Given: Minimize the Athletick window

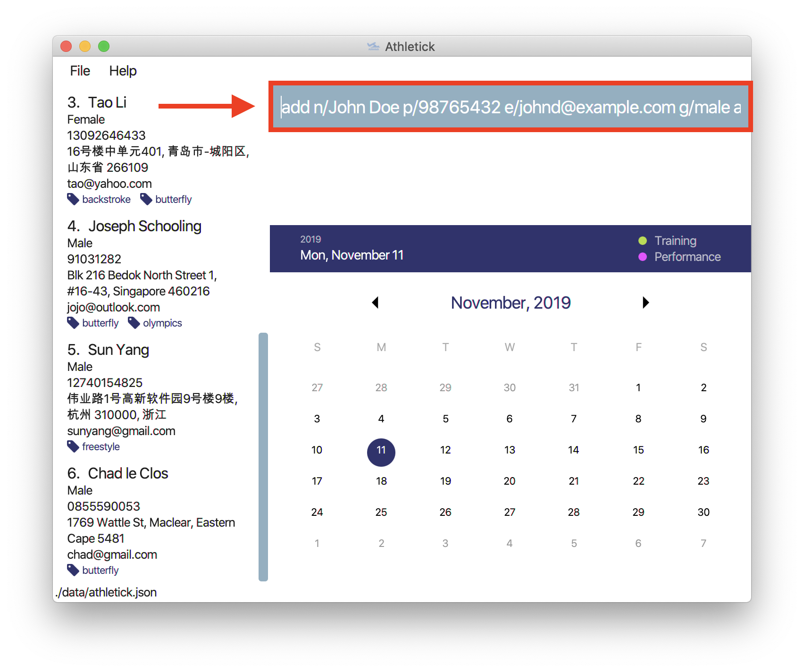Looking at the screenshot, I should (x=85, y=46).
